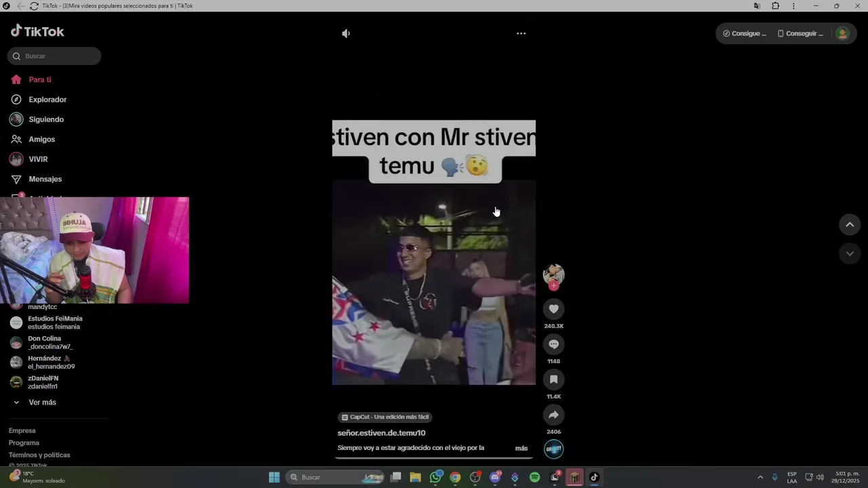Open File Explorer from the taskbar
The width and height of the screenshot is (868, 488).
416,477
